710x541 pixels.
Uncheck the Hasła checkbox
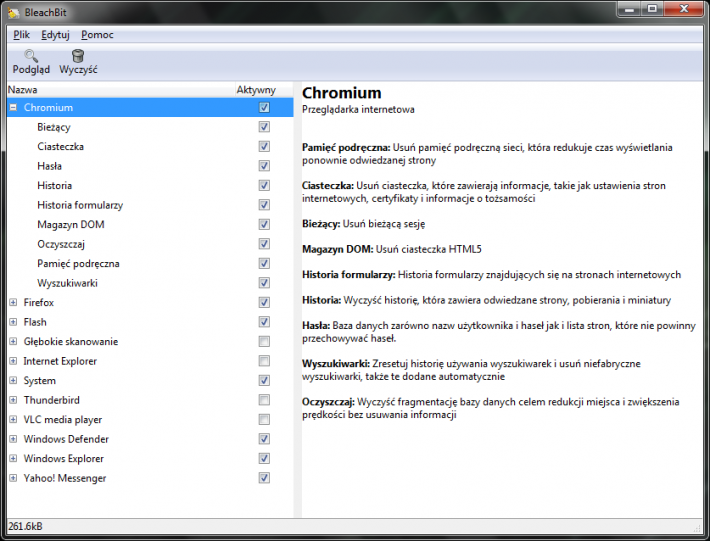click(x=264, y=166)
